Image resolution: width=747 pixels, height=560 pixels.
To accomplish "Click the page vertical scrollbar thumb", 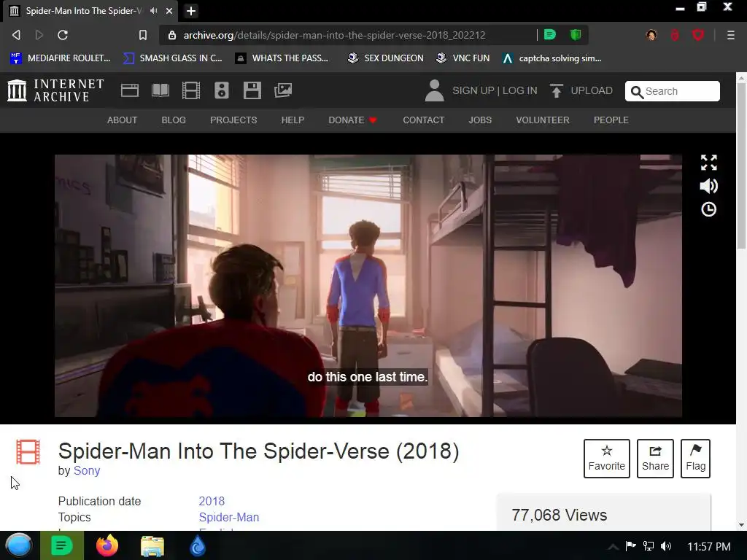I will [741, 166].
